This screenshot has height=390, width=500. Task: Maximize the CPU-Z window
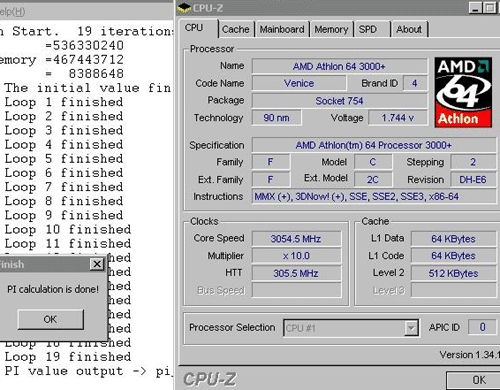click(490, 8)
